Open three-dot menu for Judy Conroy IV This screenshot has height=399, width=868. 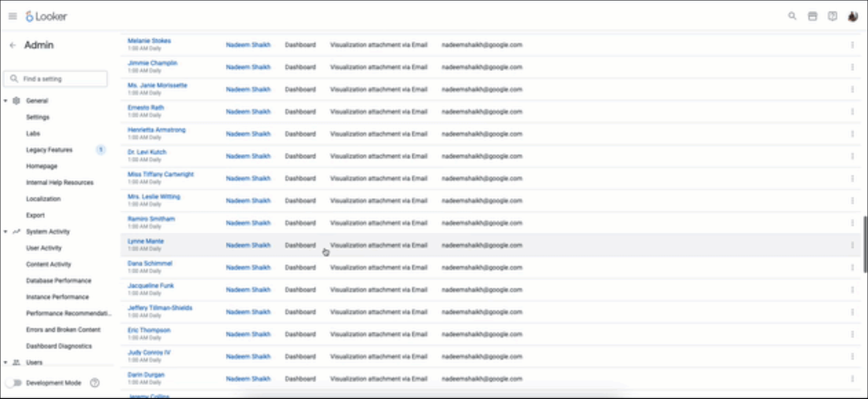click(852, 356)
